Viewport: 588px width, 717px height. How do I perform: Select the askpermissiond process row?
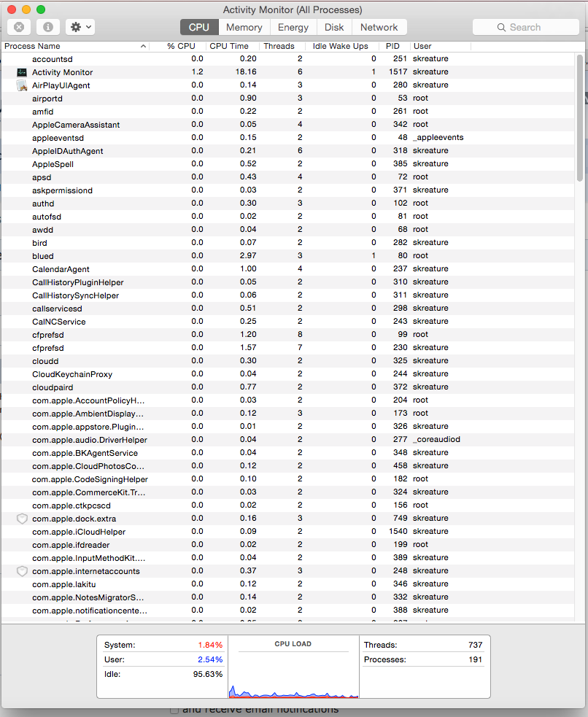tap(288, 190)
